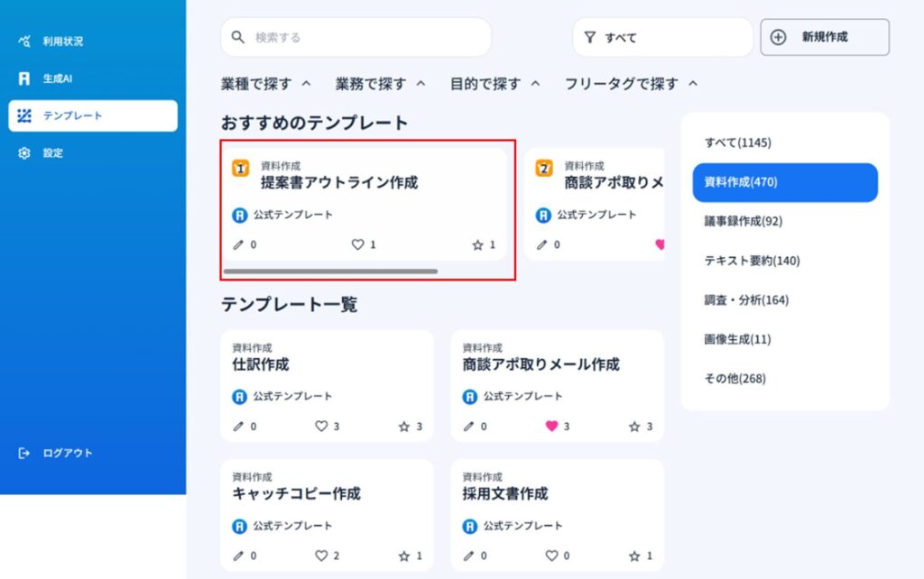This screenshot has height=579, width=924.
Task: Click the recommended templates horizontal scrollbar
Action: [x=330, y=271]
